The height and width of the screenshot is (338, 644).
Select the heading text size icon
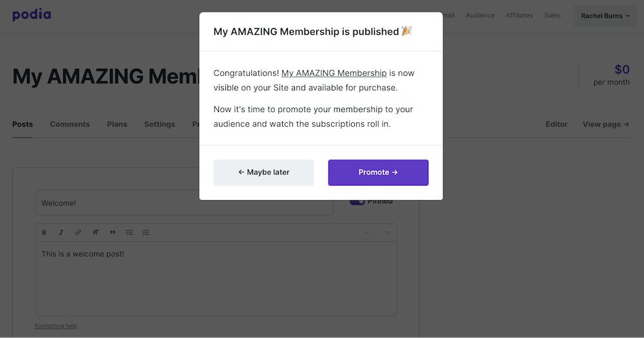coord(95,232)
